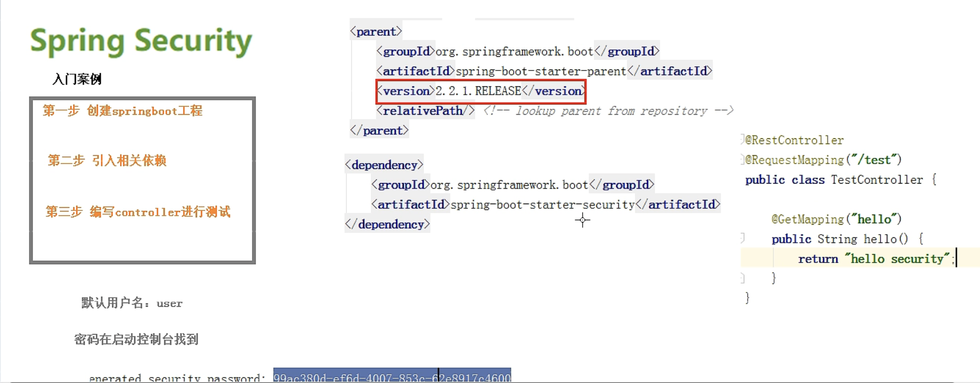Screen dimensions: 980x383
Task: Click the red-boxed version 2.2.1.RELEASE line
Action: (x=481, y=92)
